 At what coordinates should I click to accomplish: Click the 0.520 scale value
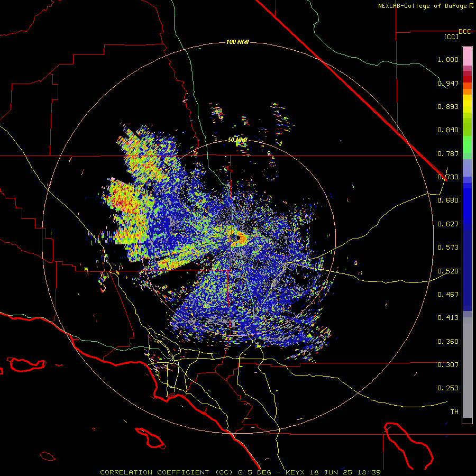(448, 271)
